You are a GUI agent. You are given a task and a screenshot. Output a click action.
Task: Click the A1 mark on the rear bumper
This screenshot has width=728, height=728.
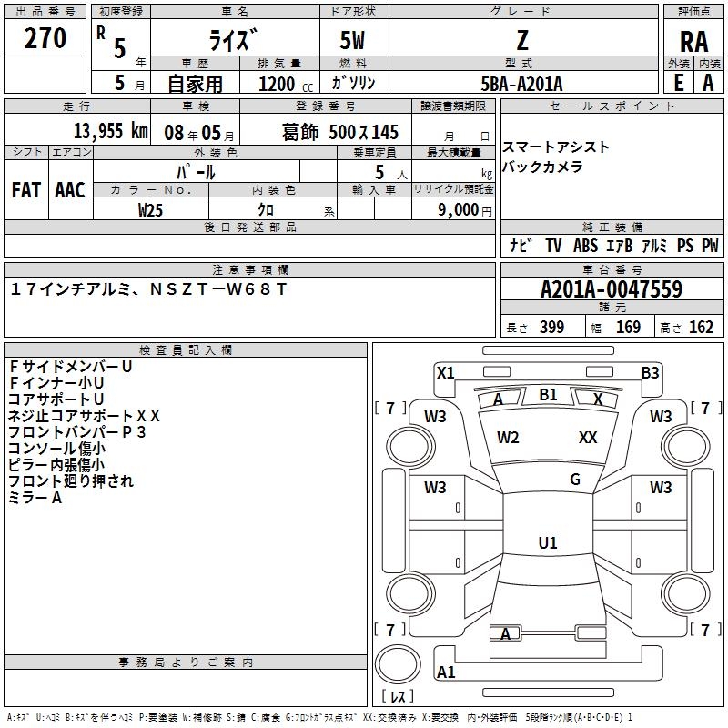pos(446,672)
